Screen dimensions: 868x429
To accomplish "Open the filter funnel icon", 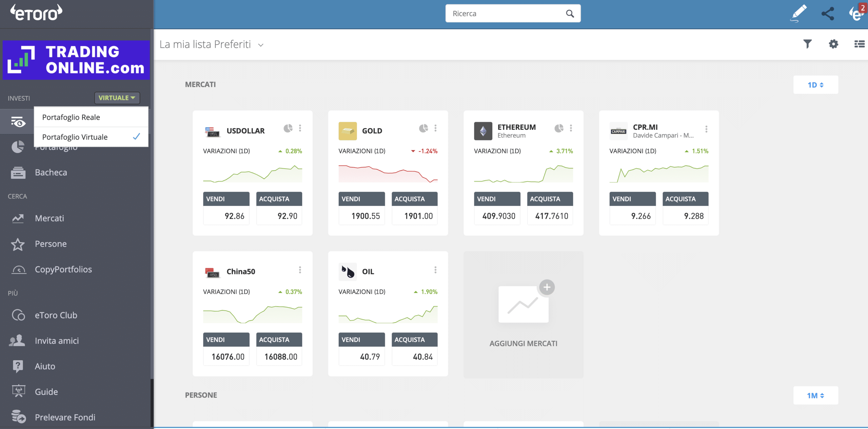I will click(808, 44).
